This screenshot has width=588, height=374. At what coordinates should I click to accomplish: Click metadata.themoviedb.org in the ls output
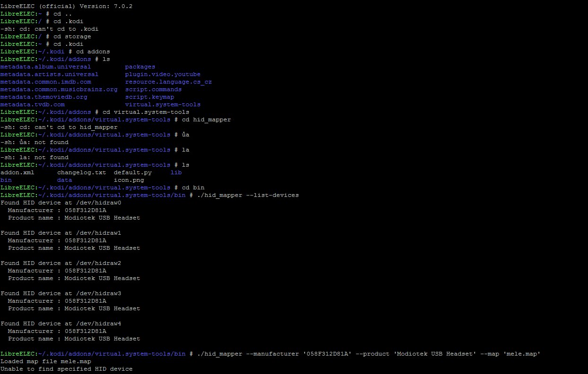(x=43, y=97)
